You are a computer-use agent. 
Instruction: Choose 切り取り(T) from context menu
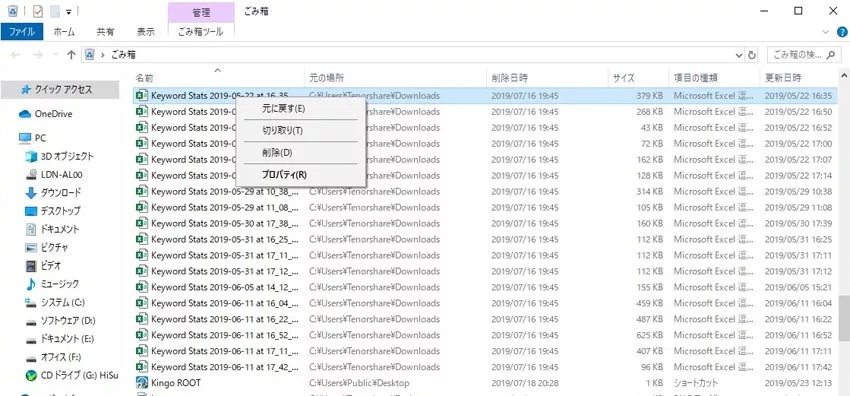tap(300, 131)
